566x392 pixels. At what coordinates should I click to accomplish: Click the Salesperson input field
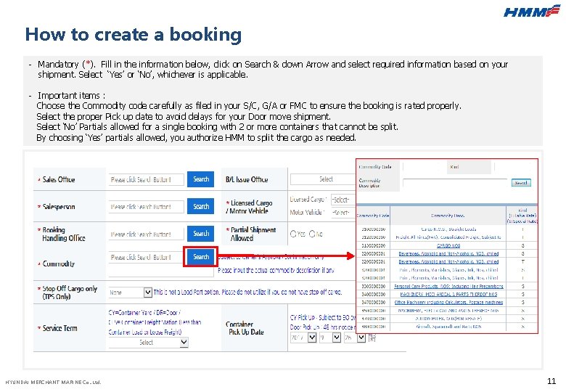pyautogui.click(x=146, y=207)
